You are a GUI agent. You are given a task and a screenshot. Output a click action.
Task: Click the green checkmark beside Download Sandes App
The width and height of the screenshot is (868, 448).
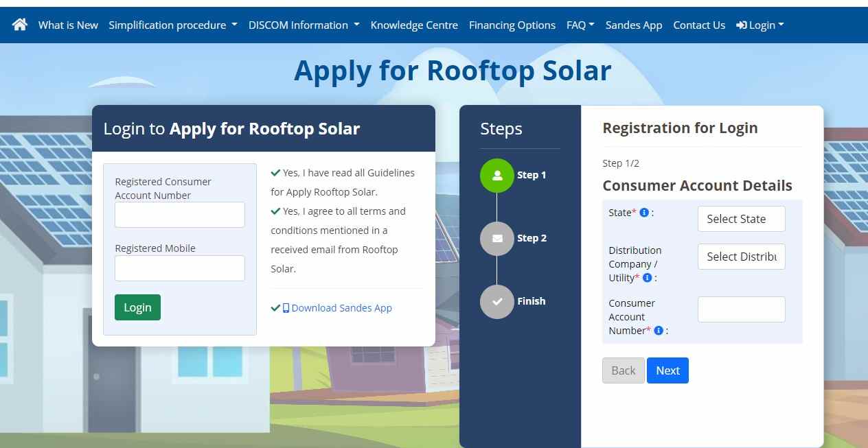[x=275, y=307]
